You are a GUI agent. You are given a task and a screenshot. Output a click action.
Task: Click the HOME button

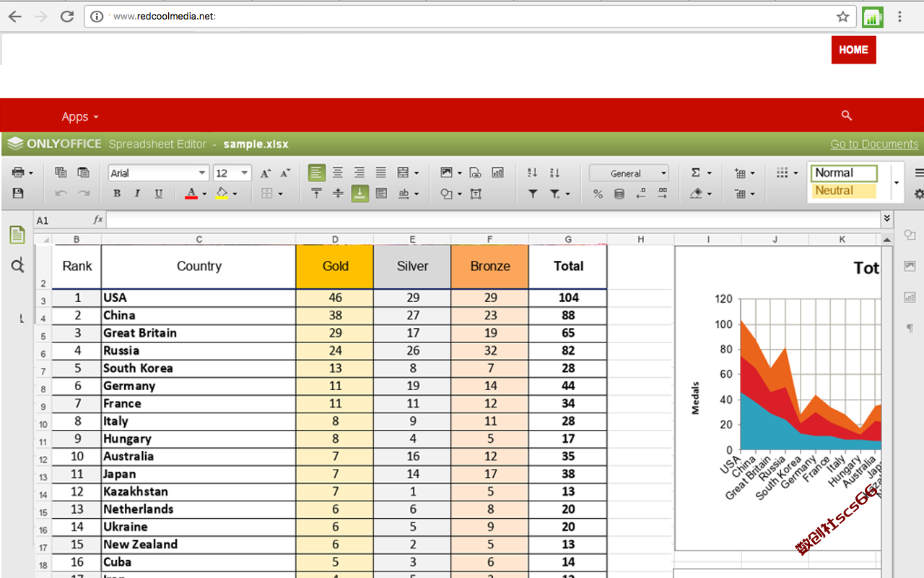(853, 50)
